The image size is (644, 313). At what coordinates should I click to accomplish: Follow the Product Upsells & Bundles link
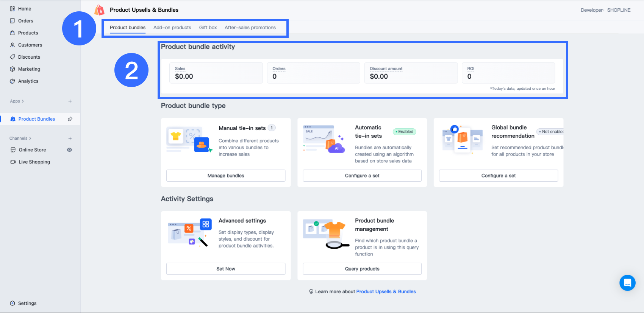click(x=386, y=291)
